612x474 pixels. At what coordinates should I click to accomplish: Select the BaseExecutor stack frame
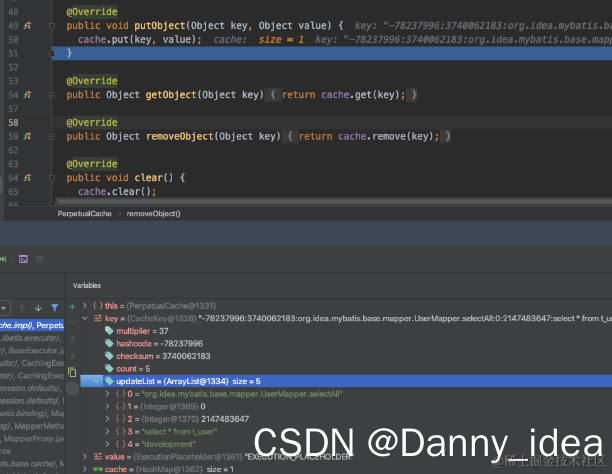pos(32,350)
